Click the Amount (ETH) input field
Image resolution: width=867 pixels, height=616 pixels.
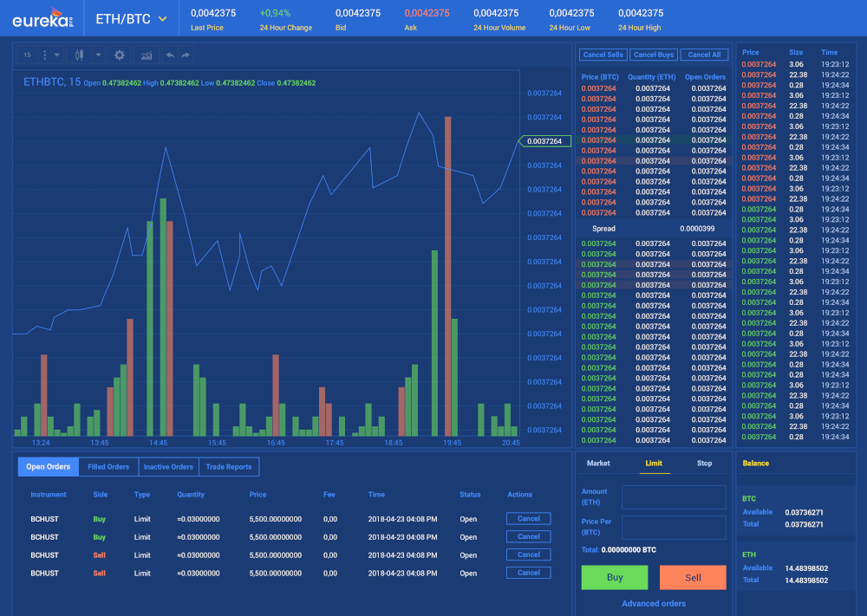(x=674, y=497)
